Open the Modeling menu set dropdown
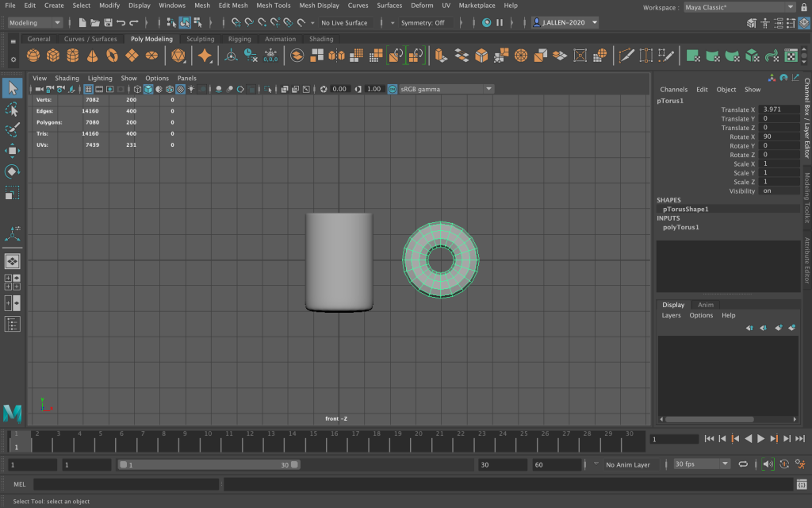 pyautogui.click(x=35, y=23)
